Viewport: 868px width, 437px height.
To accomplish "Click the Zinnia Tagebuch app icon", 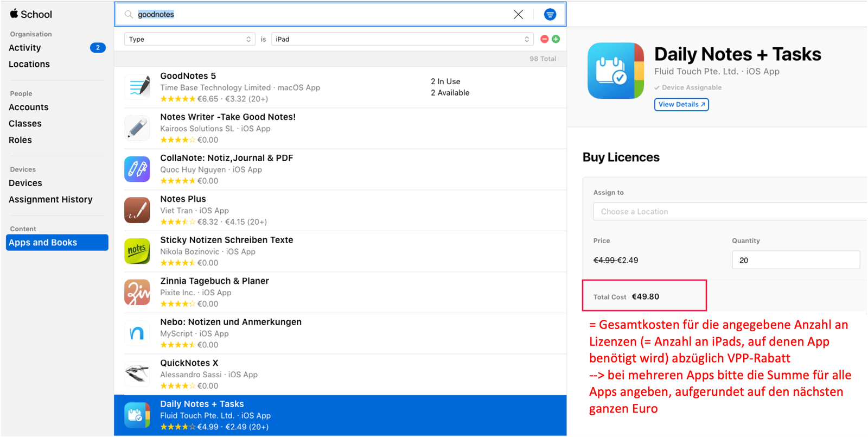I will [137, 292].
